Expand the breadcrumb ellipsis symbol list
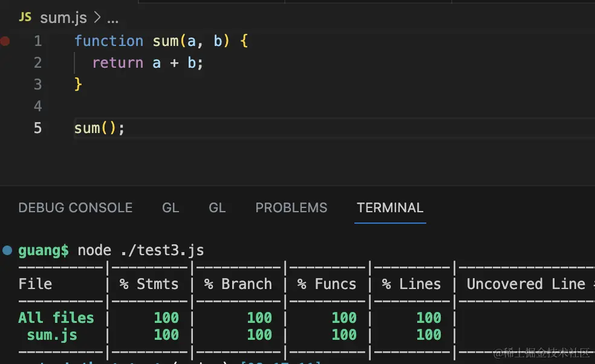This screenshot has height=364, width=595. click(x=112, y=18)
